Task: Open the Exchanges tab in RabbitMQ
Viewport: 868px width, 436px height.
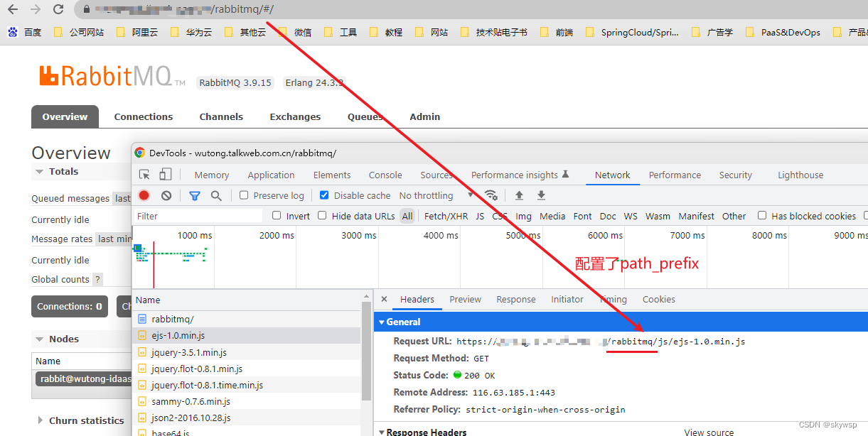Action: (294, 116)
